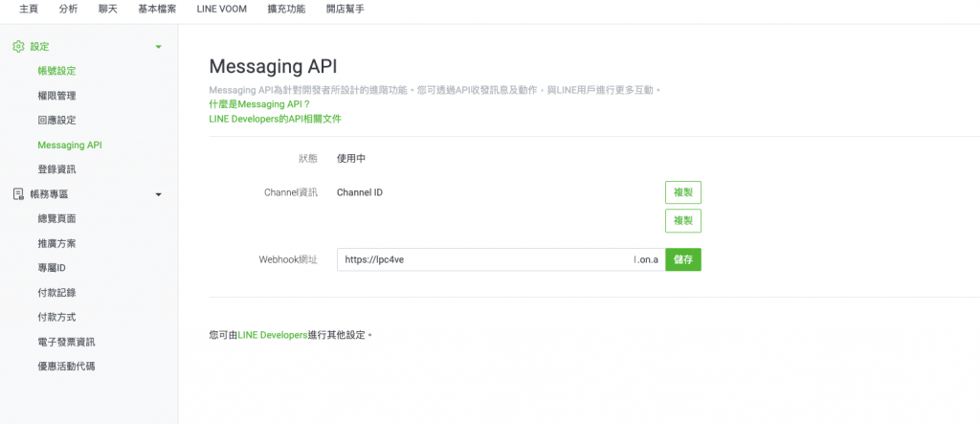Open the 什麼是Messaging API？ link
Viewport: 980px width, 424px height.
tap(259, 104)
